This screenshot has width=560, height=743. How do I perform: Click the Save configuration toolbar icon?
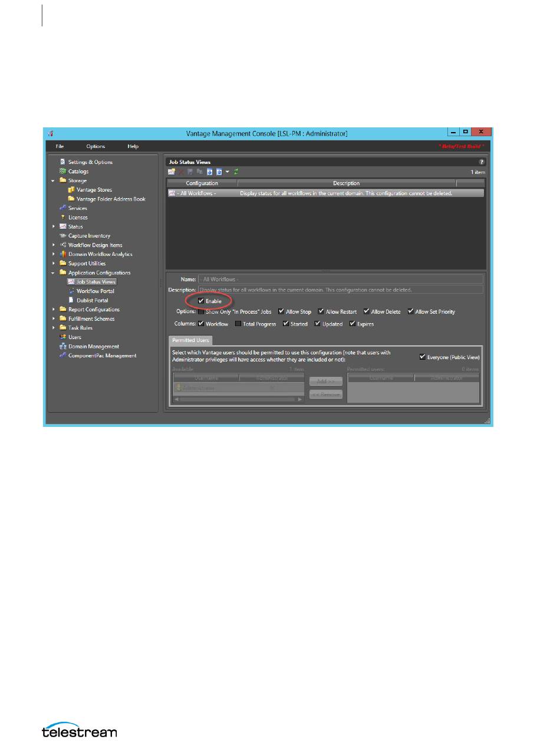(x=190, y=172)
